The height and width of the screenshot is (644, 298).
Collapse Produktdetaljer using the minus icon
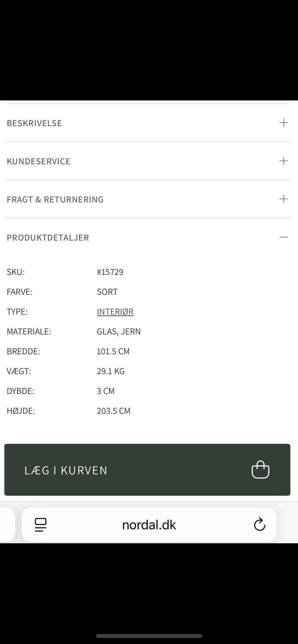pyautogui.click(x=283, y=237)
